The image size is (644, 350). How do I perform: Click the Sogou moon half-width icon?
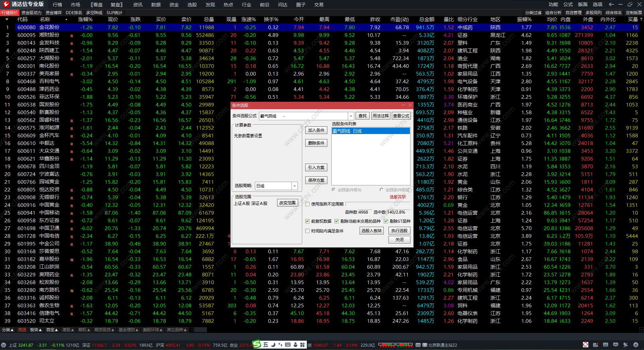coord(273,345)
